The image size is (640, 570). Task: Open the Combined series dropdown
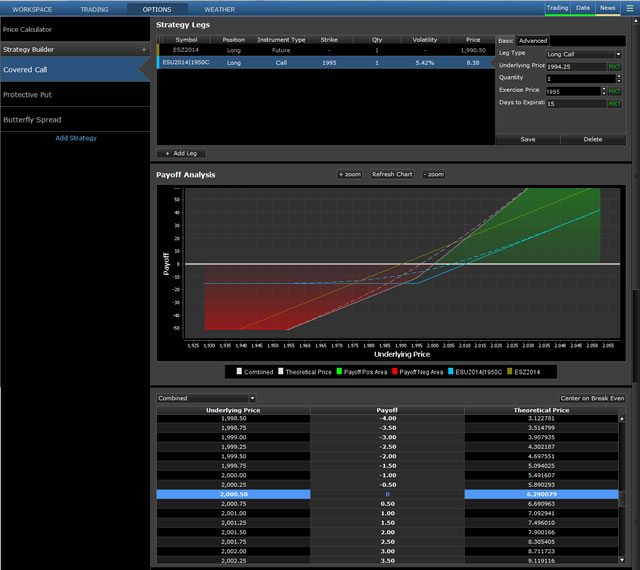click(x=206, y=398)
